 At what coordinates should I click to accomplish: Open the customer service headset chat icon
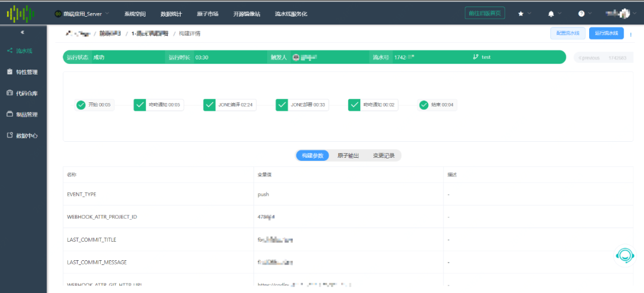tap(625, 255)
